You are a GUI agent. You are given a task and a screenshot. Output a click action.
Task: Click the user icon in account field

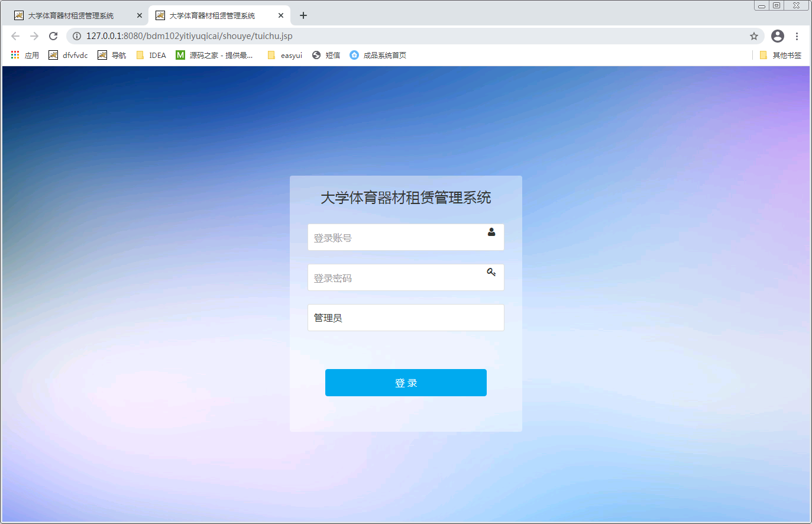[x=491, y=232]
